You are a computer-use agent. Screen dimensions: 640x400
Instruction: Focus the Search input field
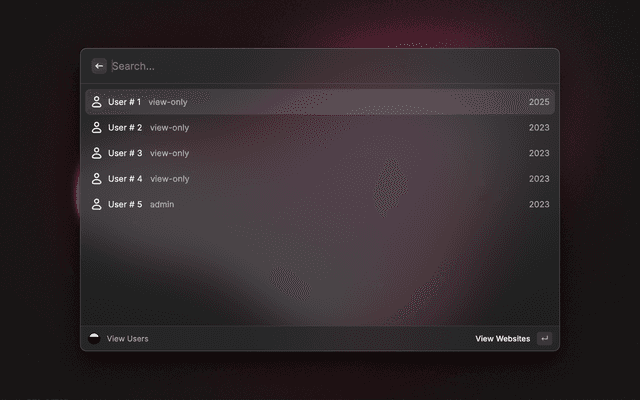click(331, 66)
